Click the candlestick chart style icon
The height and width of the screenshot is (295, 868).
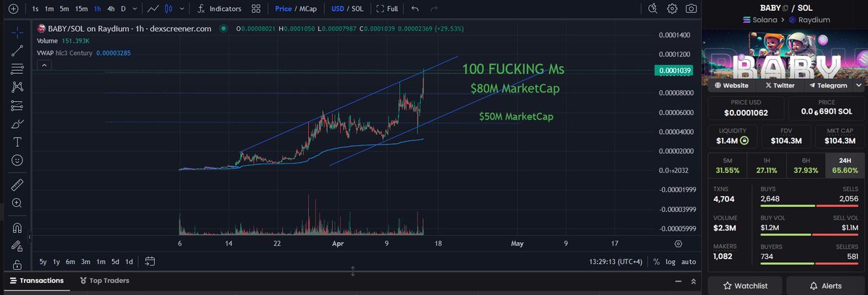tap(169, 9)
